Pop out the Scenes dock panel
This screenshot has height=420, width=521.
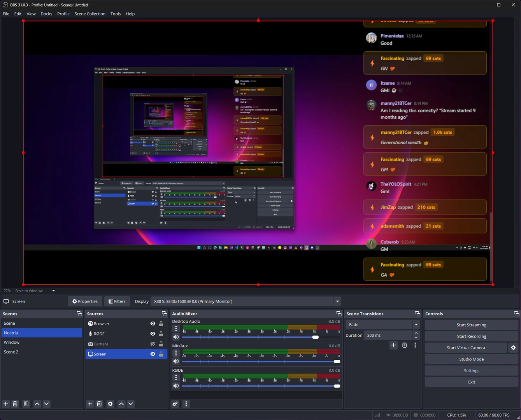[x=79, y=314]
